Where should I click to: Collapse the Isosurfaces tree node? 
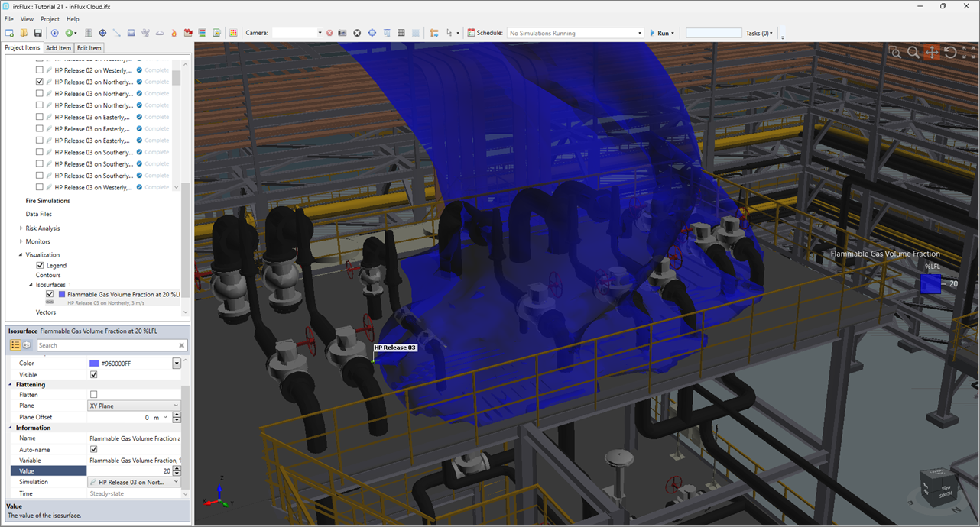point(31,285)
